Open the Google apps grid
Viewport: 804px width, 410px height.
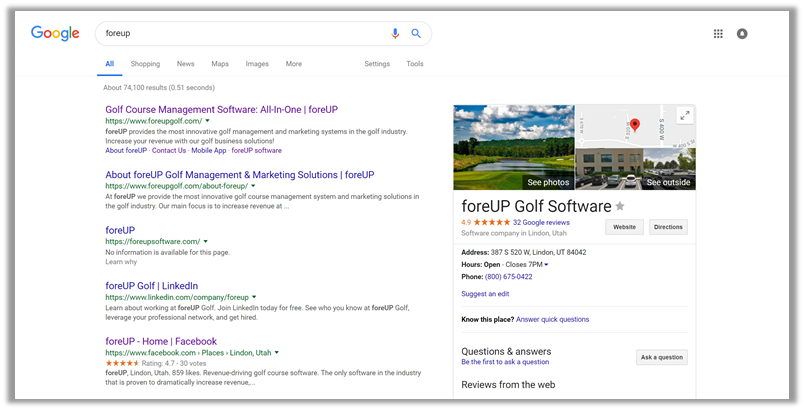click(718, 34)
